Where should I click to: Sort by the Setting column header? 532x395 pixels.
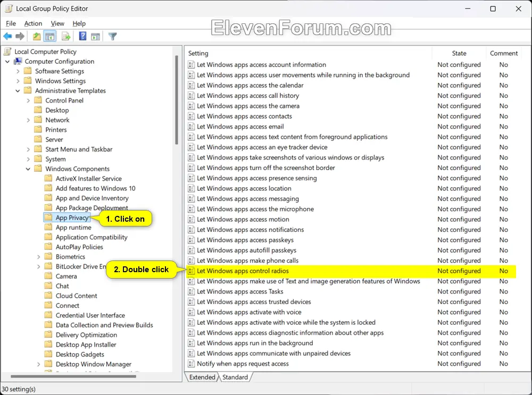[309, 53]
